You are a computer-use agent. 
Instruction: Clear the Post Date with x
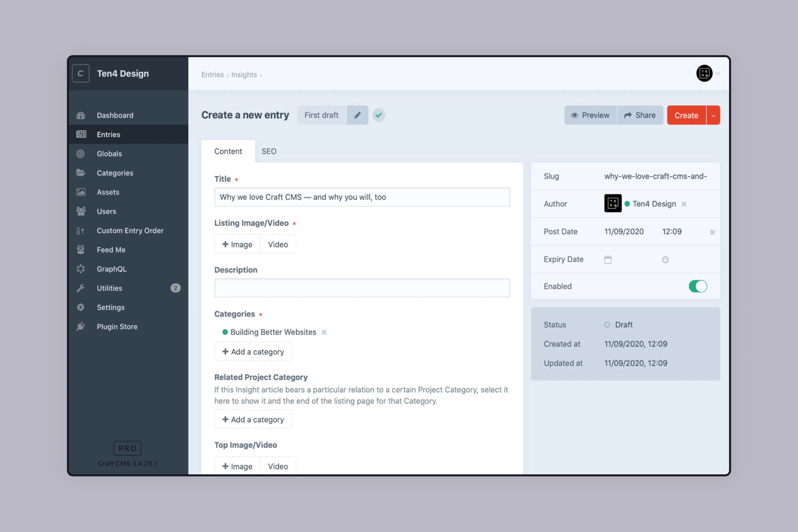tap(713, 232)
